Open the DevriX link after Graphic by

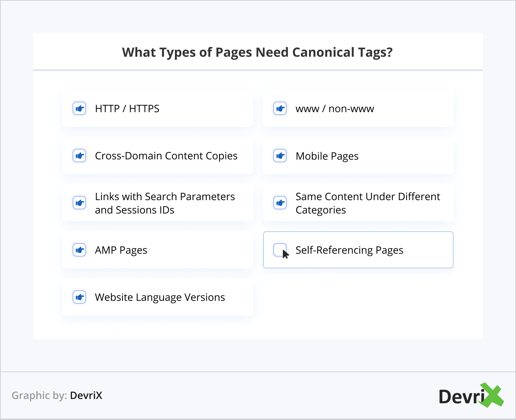tap(86, 395)
